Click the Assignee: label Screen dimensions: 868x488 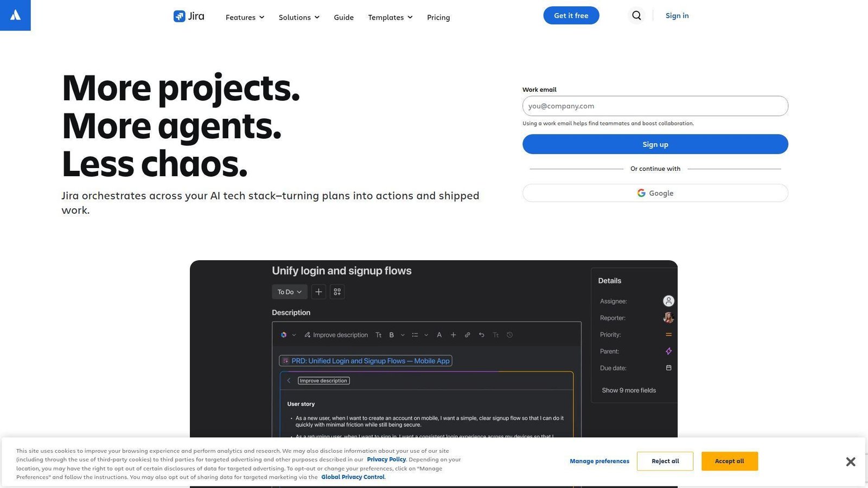coord(614,301)
